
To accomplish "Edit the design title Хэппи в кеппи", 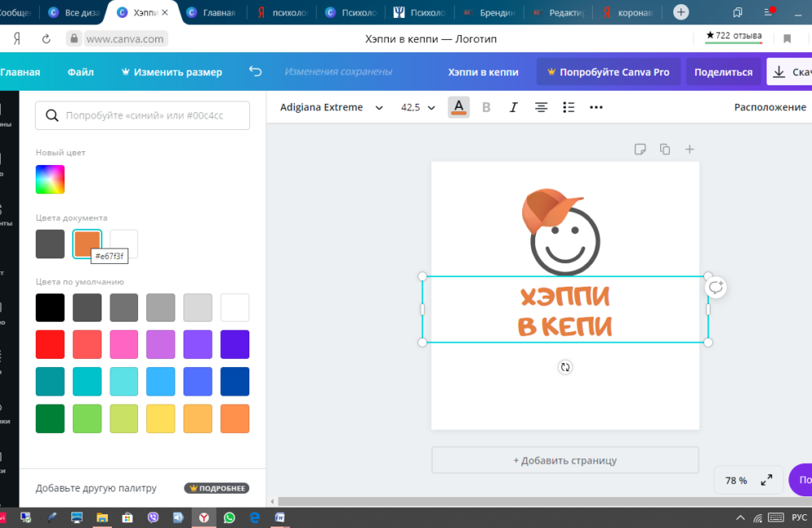I will (482, 72).
